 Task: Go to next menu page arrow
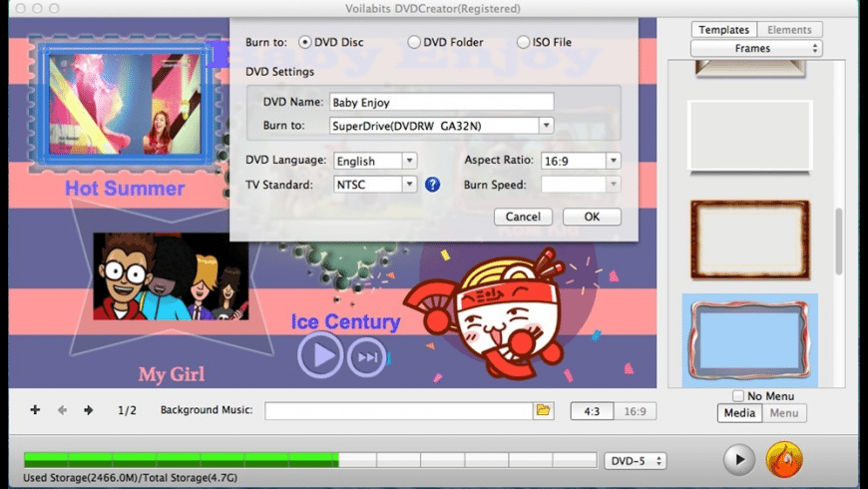[x=88, y=410]
